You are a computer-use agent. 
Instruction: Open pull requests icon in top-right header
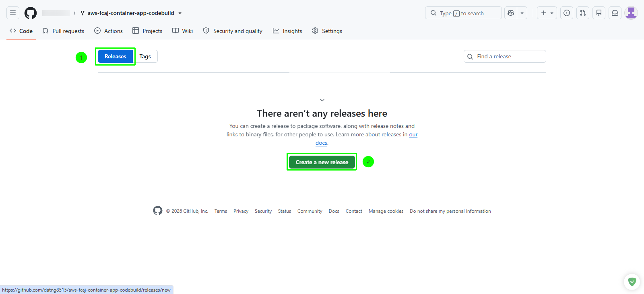pos(583,13)
